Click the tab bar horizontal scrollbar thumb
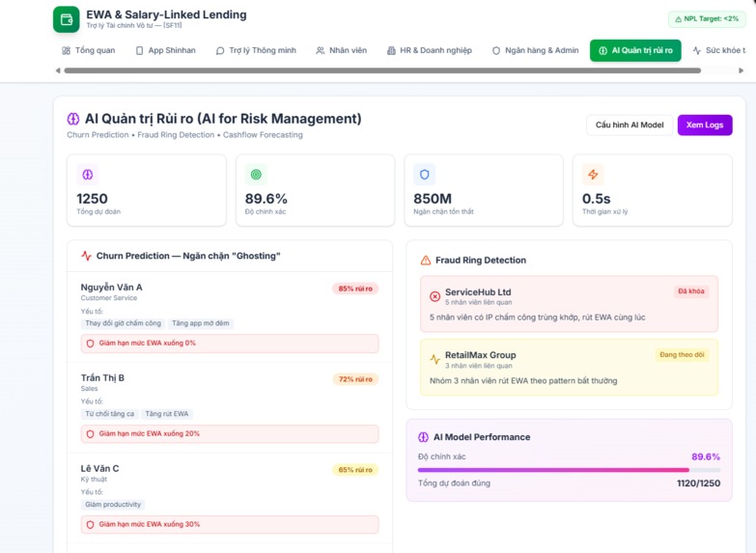Viewport: 756px width, 553px height. pos(382,70)
